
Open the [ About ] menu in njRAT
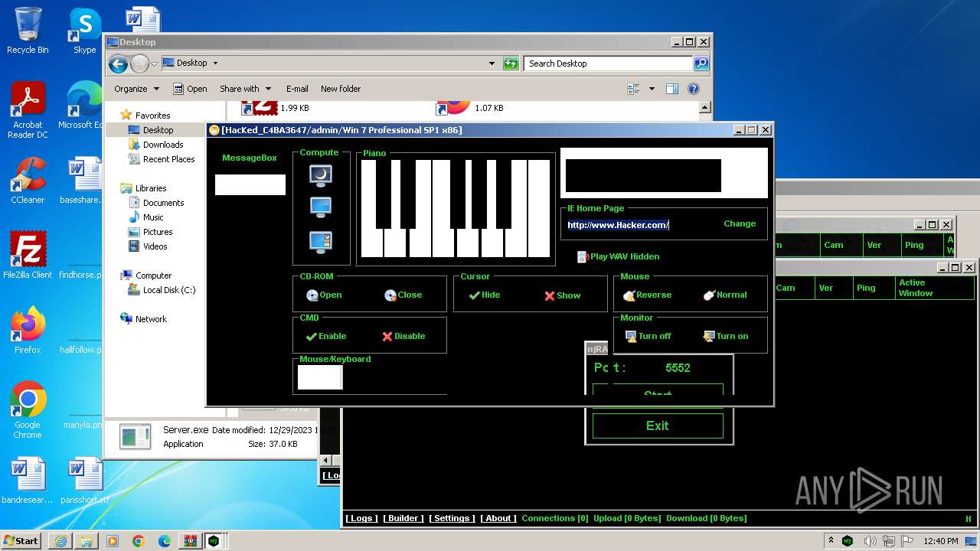[x=498, y=518]
